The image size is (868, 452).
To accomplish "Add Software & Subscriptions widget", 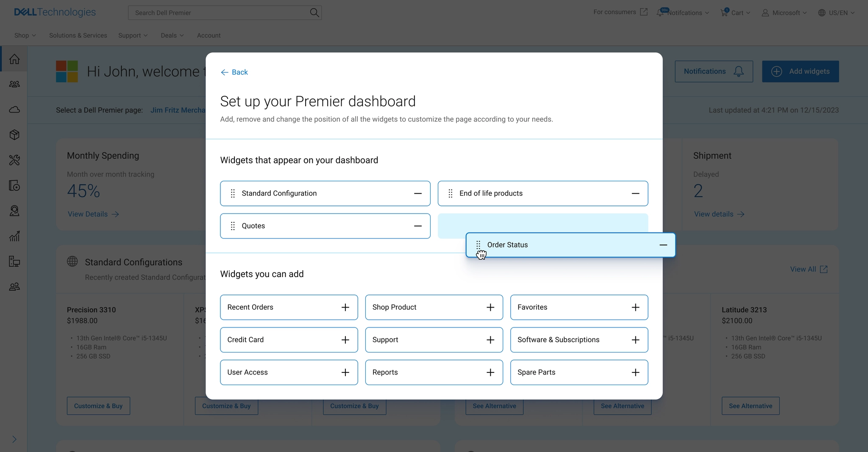I will pos(635,340).
